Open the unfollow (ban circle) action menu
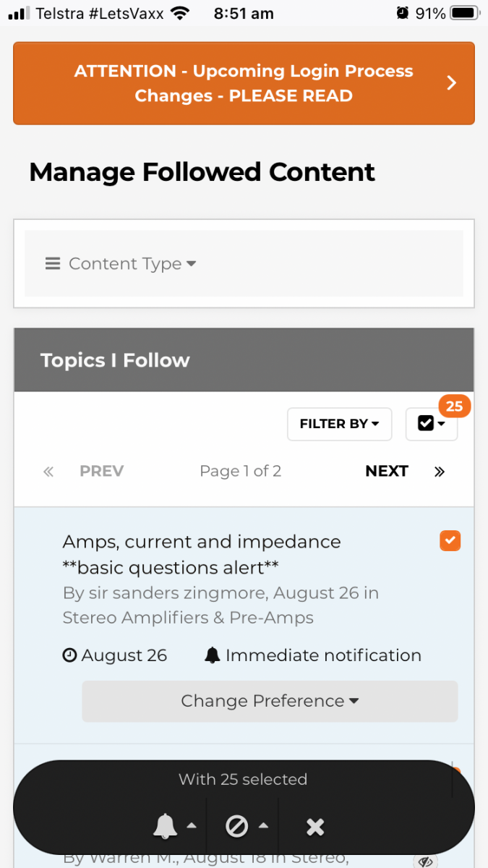 [244, 826]
